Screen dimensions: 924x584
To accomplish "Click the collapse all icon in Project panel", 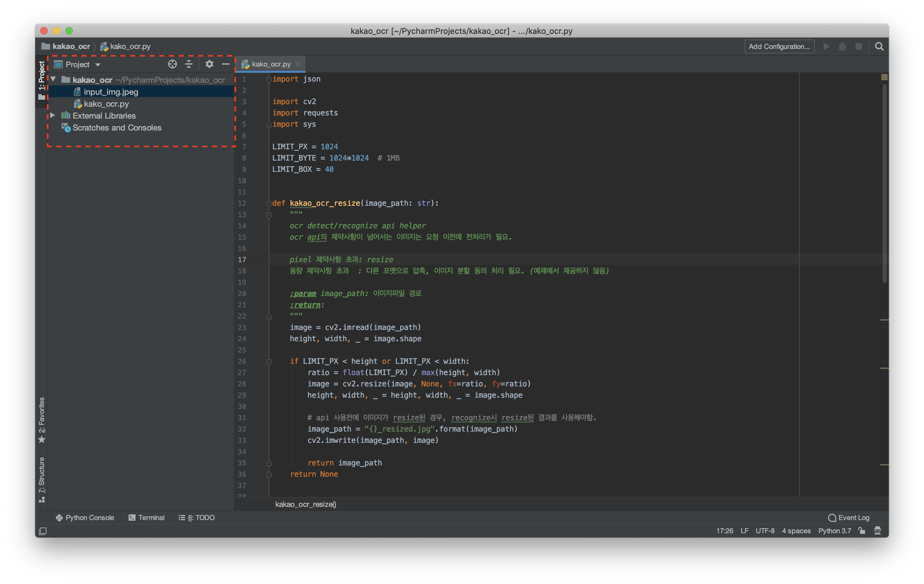I will [189, 64].
